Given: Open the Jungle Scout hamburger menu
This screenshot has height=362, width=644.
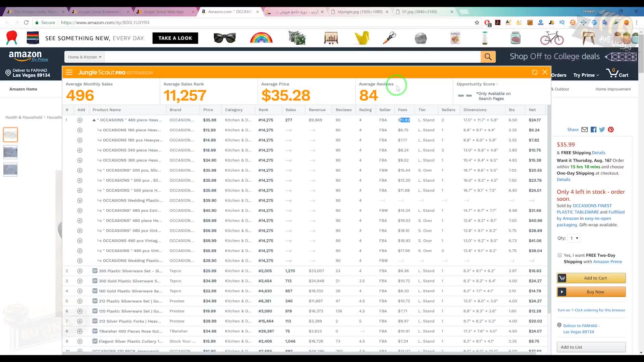Looking at the screenshot, I should click(x=69, y=72).
